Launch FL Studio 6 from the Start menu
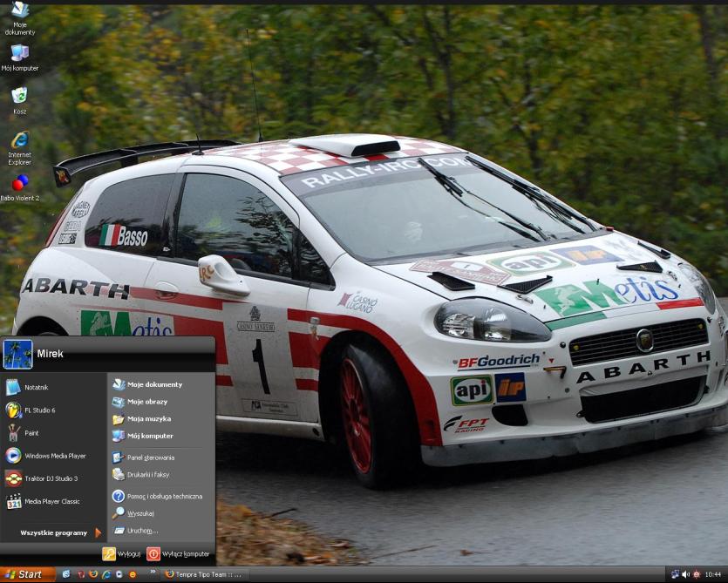 [53, 410]
